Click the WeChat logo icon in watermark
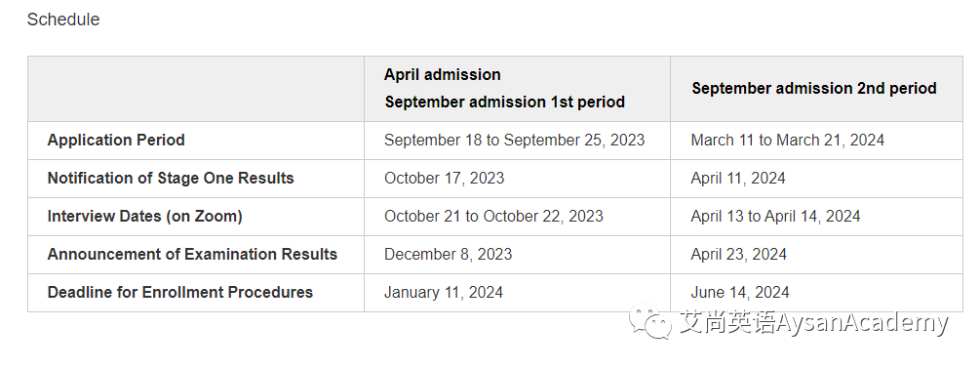Image resolution: width=980 pixels, height=368 pixels. (x=650, y=321)
